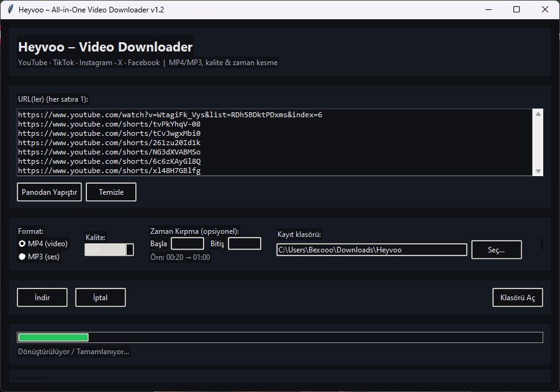Click the URL line shorts/tvPkYhqV-08
The image size is (560, 392).
click(109, 124)
